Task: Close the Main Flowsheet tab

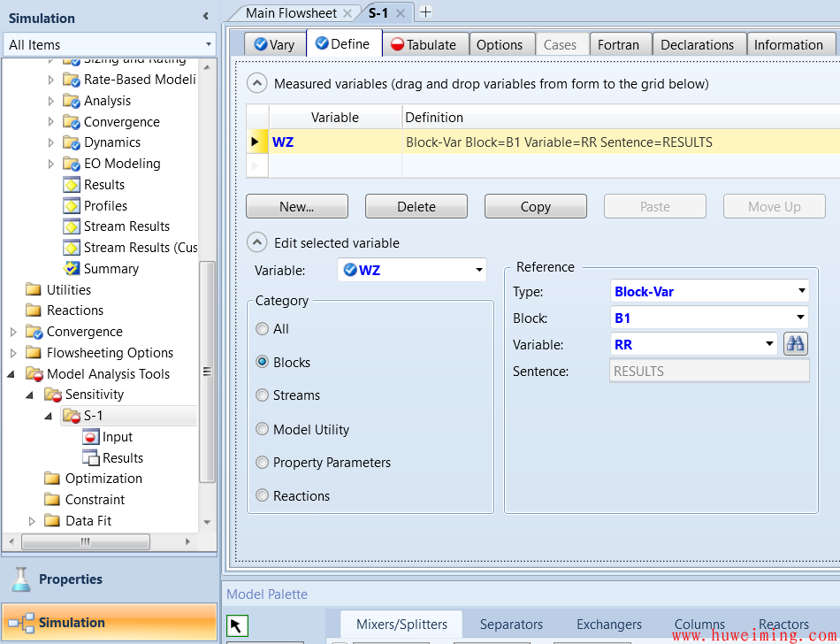Action: [x=347, y=13]
